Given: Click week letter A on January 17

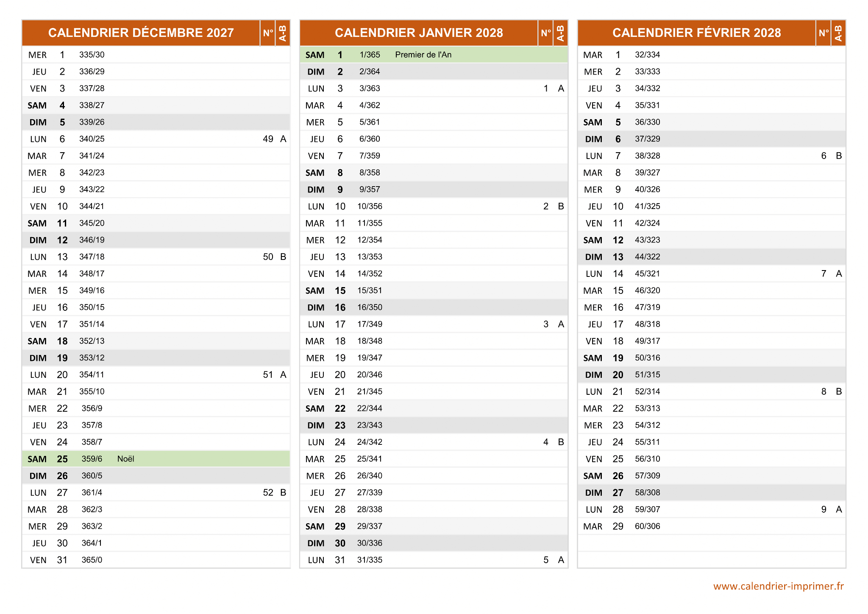Looking at the screenshot, I should point(561,324).
